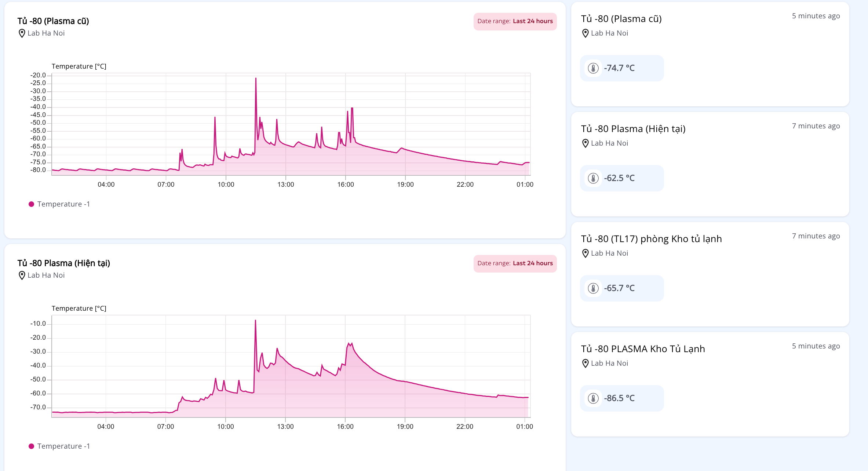Click the tallest spike in Plasma (Hiện tại) chart
The width and height of the screenshot is (868, 471).
[255, 321]
